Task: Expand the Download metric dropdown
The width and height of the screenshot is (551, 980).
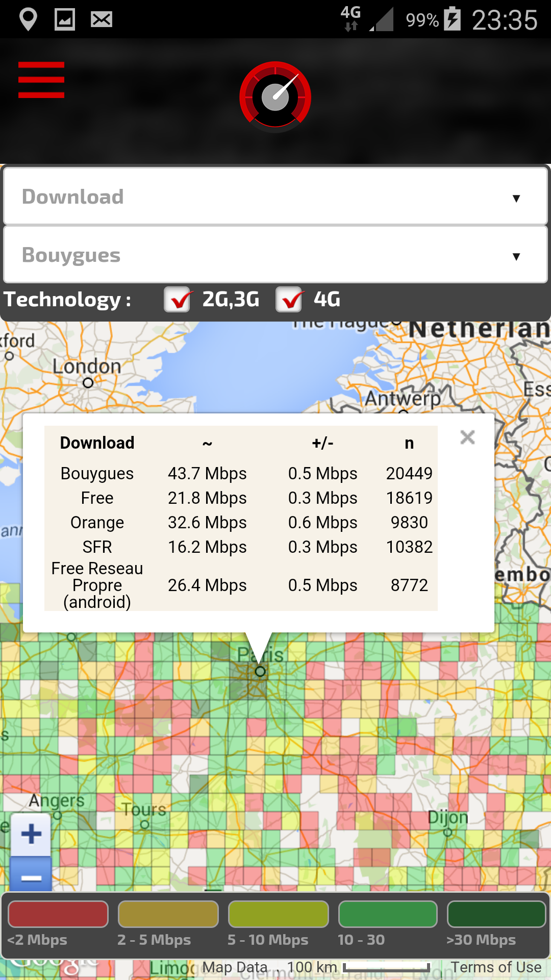Action: tap(275, 197)
